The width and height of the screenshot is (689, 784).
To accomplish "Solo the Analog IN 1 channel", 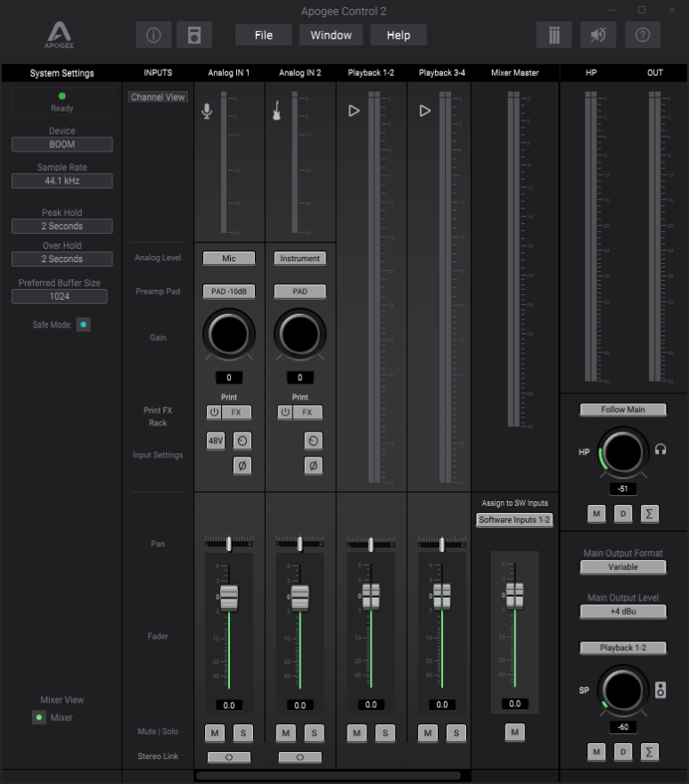I will (243, 733).
